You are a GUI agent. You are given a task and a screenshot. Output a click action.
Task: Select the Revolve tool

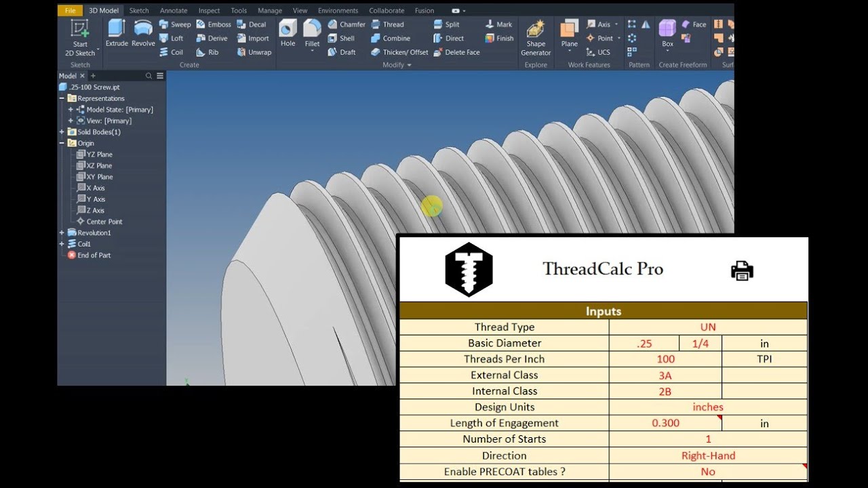point(143,34)
